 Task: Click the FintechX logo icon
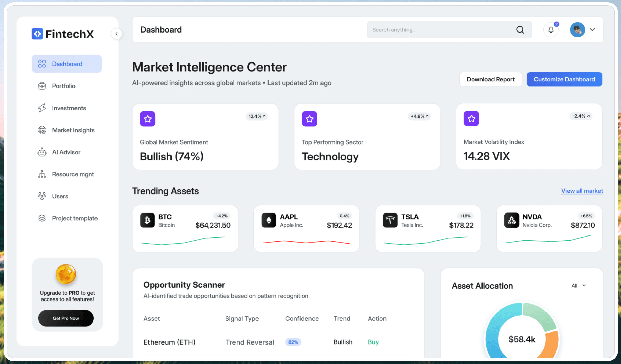[37, 34]
